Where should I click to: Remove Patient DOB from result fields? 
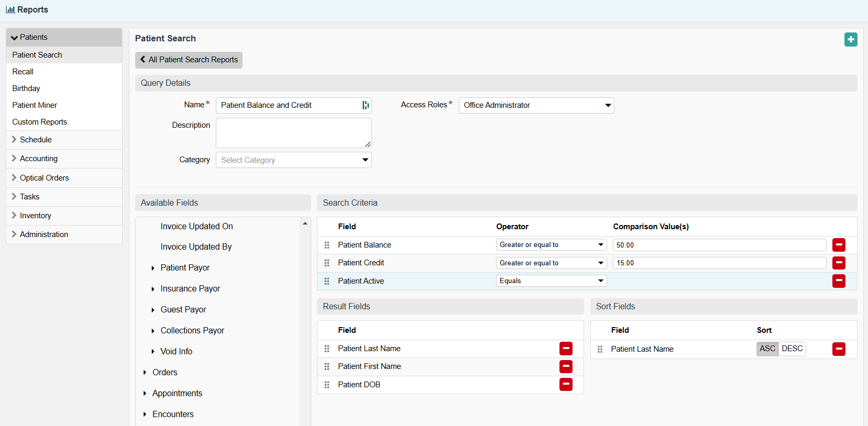(x=566, y=385)
